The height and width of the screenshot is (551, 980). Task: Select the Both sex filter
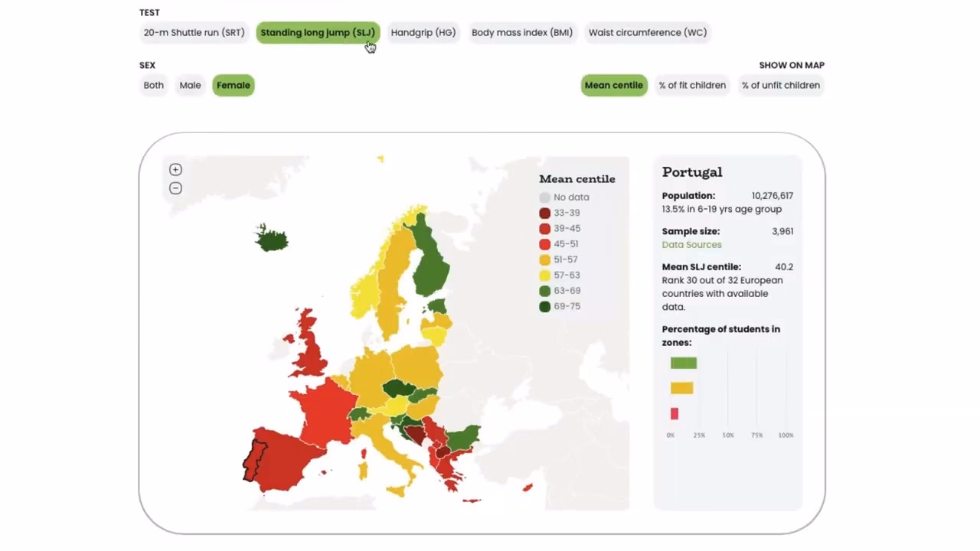153,85
